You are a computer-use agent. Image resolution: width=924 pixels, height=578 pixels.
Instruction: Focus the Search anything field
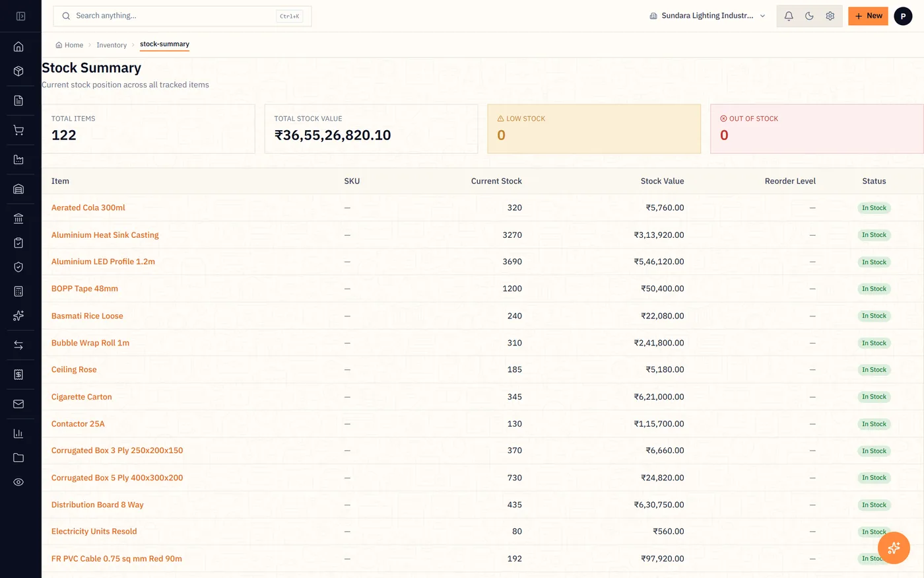pos(182,16)
